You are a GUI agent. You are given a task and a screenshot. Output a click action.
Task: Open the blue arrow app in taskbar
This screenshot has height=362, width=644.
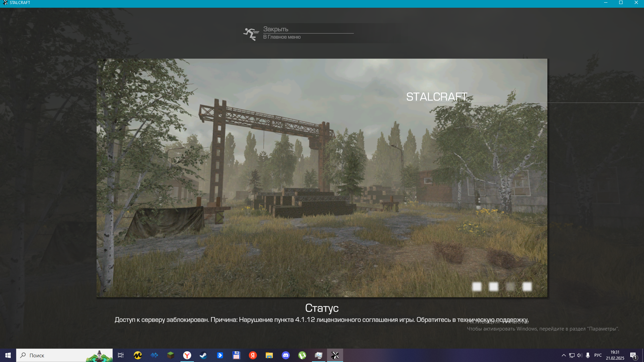[220, 355]
